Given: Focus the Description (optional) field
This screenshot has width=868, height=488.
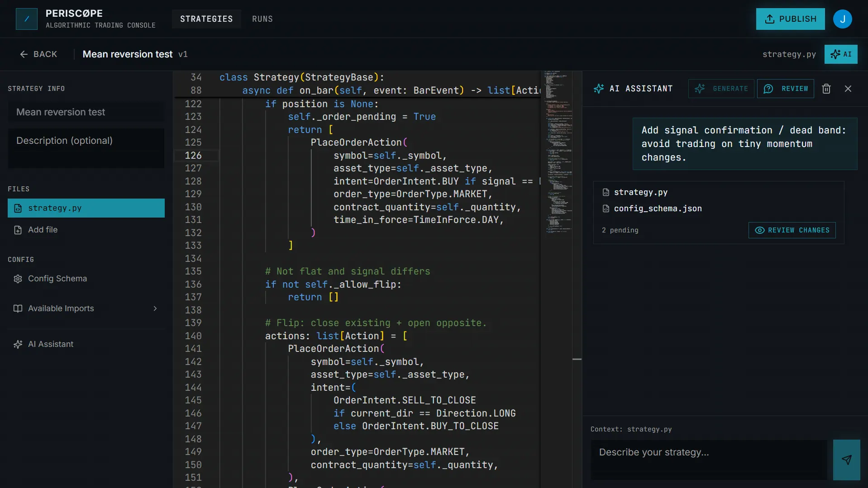Looking at the screenshot, I should 86,148.
